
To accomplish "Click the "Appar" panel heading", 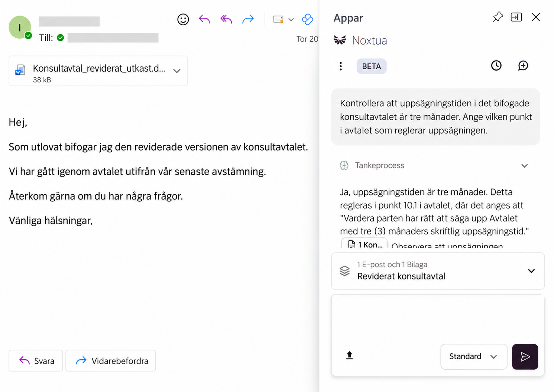I will pos(348,18).
